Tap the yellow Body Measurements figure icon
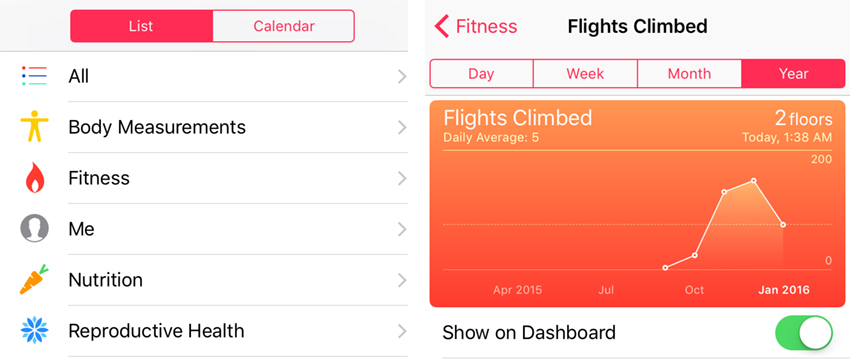The width and height of the screenshot is (850, 360). pyautogui.click(x=34, y=127)
